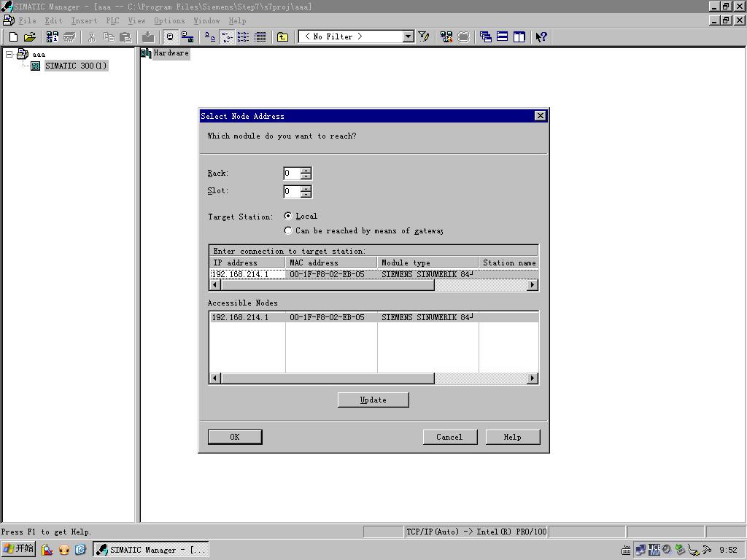The height and width of the screenshot is (560, 747).
Task: Click the Accessible Nodes toolbar icon
Action: tap(52, 37)
